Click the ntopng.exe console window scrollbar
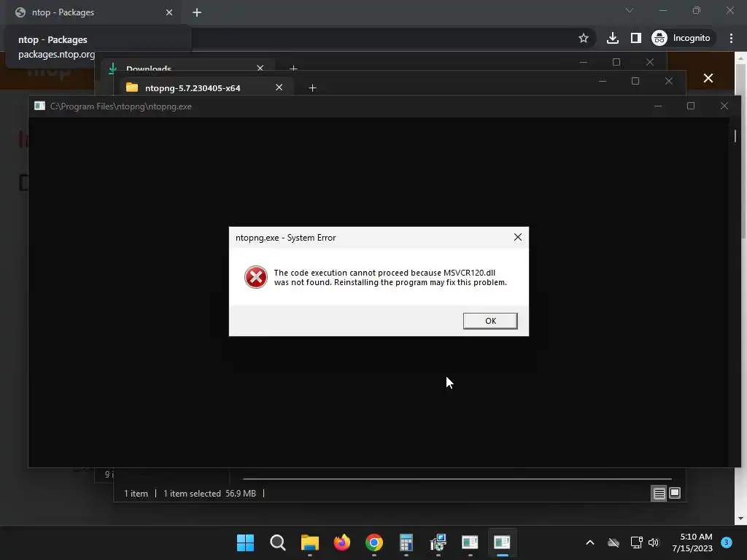747x560 pixels. click(735, 136)
